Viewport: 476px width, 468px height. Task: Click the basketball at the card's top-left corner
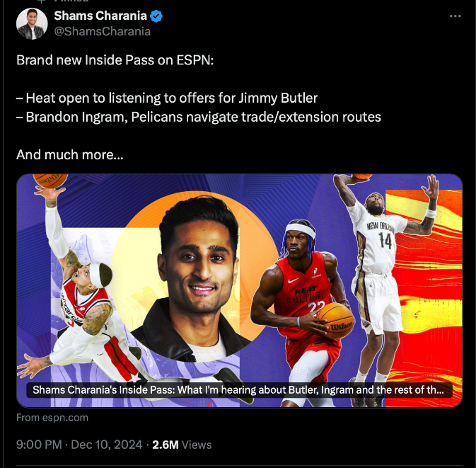pos(50,181)
